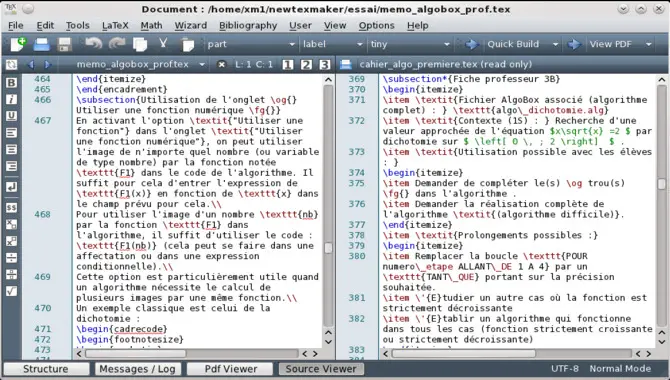The image size is (670, 380).
Task: Open the Tools menu
Action: (77, 26)
